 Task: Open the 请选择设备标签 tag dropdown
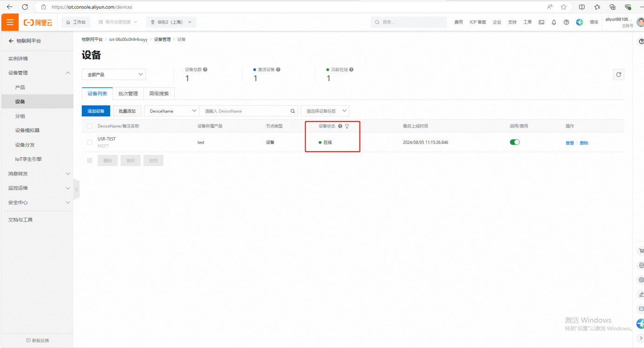coord(325,111)
